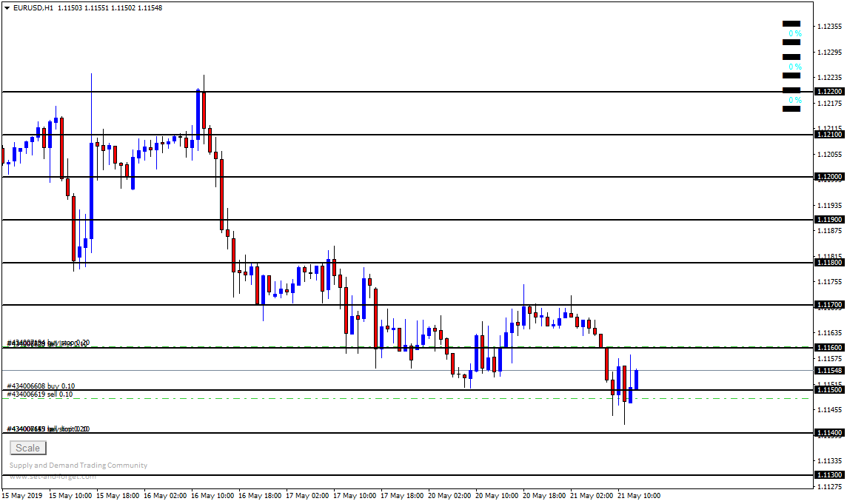Image resolution: width=847 pixels, height=504 pixels.
Task: Select the 1.11600 price level tag
Action: coord(828,348)
